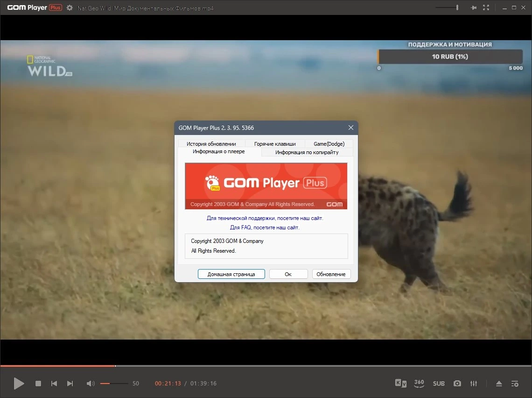Maximize the GOM Player window
532x398 pixels.
tap(514, 7)
